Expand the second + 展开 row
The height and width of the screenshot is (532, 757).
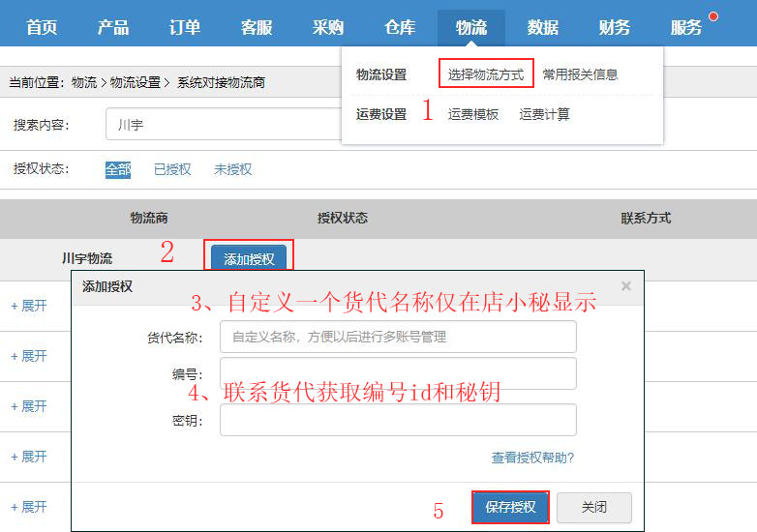point(29,356)
